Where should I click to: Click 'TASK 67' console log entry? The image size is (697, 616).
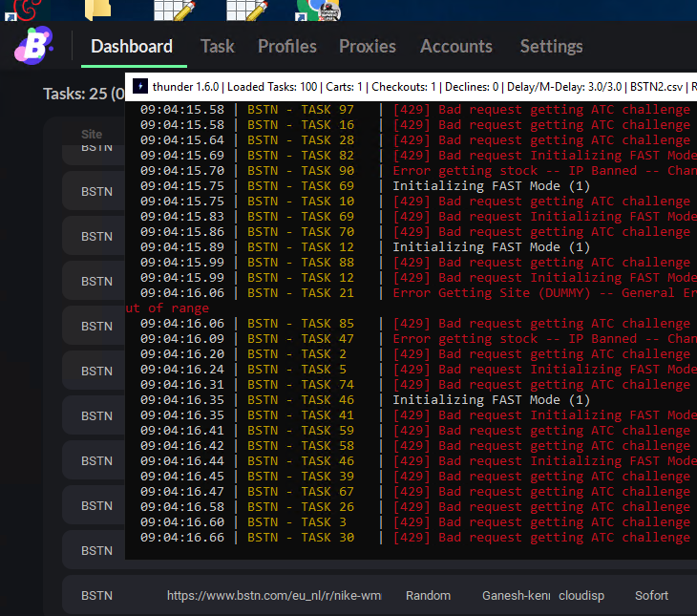pyautogui.click(x=327, y=492)
